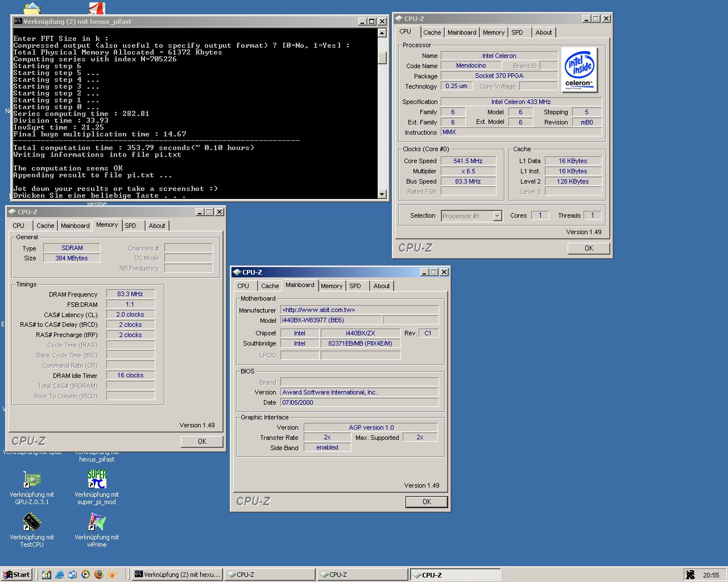Click the i440BX-W83977 (BE6) model field

[x=331, y=321]
